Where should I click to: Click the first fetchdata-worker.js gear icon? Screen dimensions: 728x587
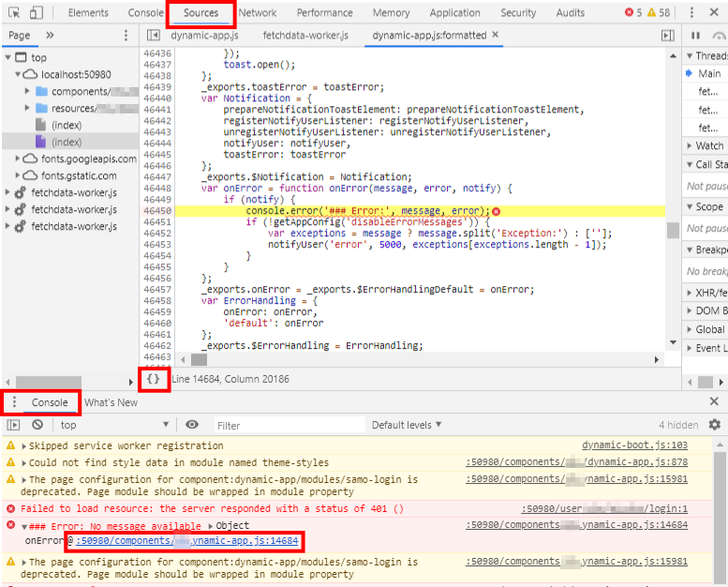(20, 193)
